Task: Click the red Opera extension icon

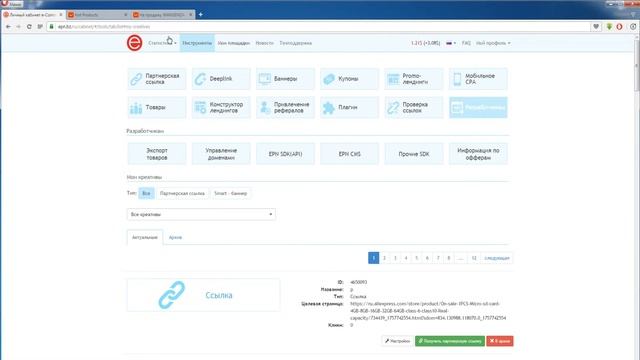Action: 619,27
